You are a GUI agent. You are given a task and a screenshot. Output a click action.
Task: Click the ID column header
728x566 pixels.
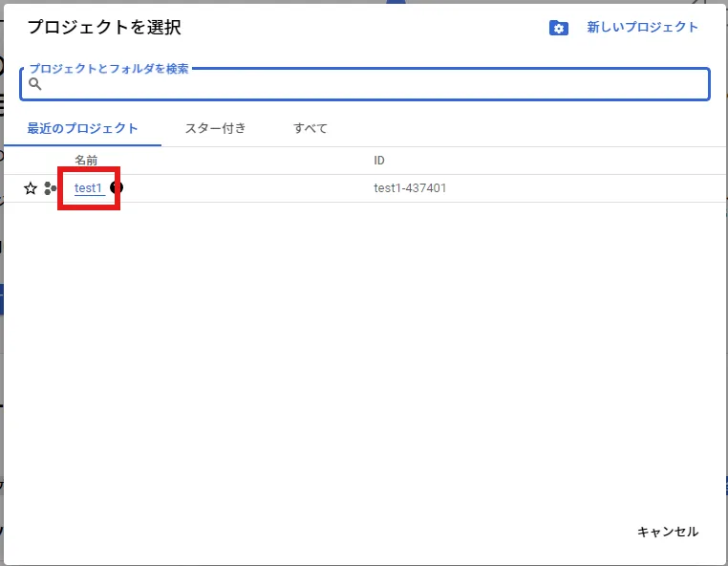pos(379,161)
